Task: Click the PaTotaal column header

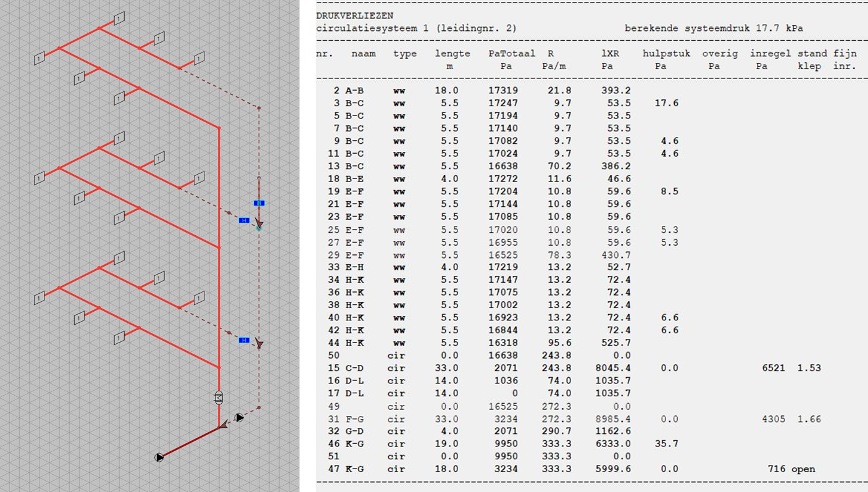Action: (x=511, y=54)
